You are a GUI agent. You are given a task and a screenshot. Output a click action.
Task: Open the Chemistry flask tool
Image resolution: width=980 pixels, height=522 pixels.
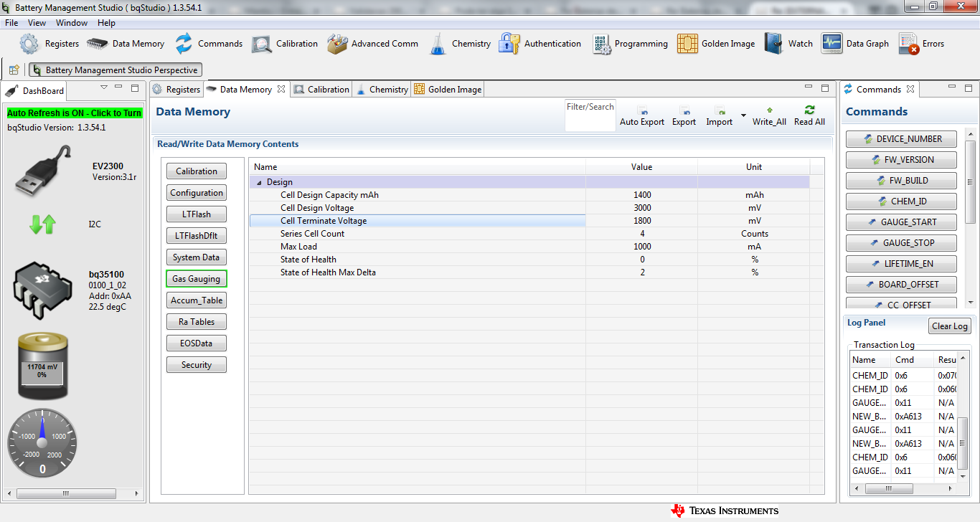point(438,44)
